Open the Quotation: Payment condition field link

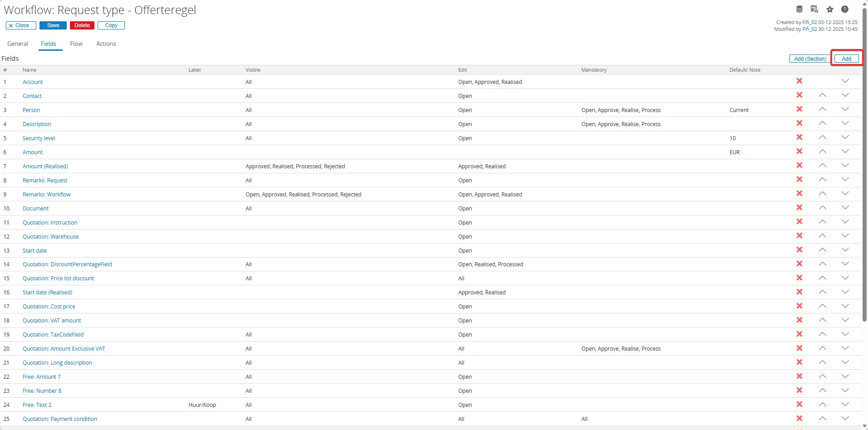60,419
